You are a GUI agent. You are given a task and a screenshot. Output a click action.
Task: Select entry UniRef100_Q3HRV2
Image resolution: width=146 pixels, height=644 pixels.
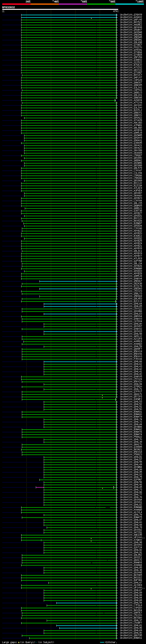pos(131,60)
